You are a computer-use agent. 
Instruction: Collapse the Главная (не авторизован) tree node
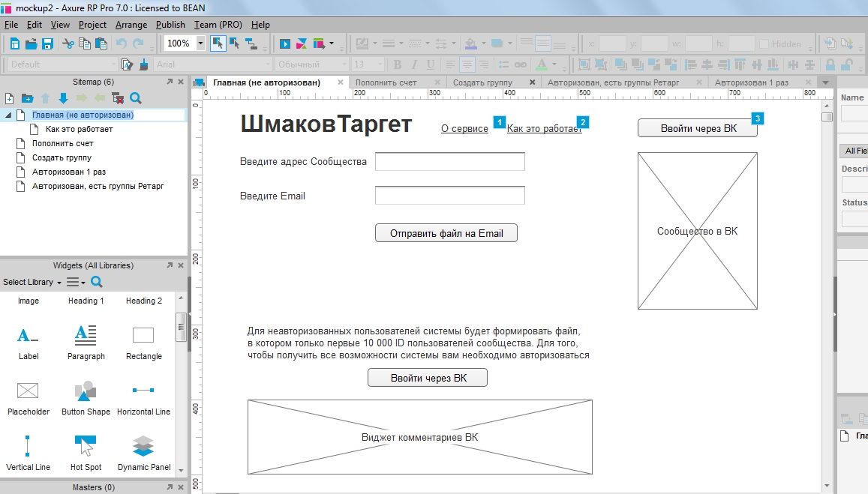[8, 115]
